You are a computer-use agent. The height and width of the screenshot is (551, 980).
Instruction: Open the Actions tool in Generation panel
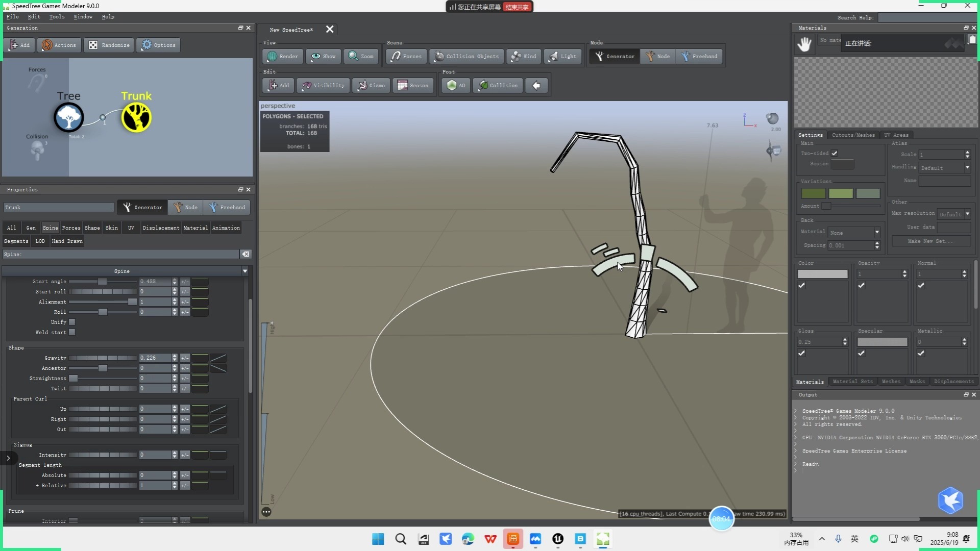tap(59, 45)
